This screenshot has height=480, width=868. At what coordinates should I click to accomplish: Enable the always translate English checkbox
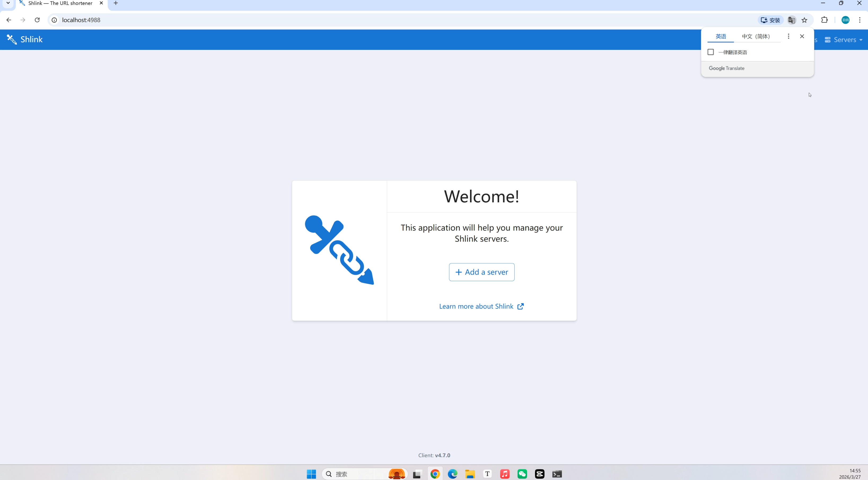click(x=711, y=52)
